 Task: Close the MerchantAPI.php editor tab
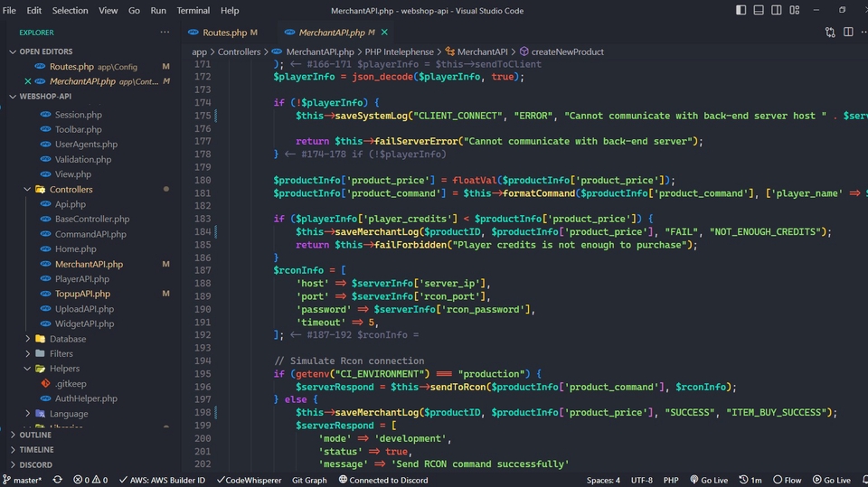click(384, 33)
